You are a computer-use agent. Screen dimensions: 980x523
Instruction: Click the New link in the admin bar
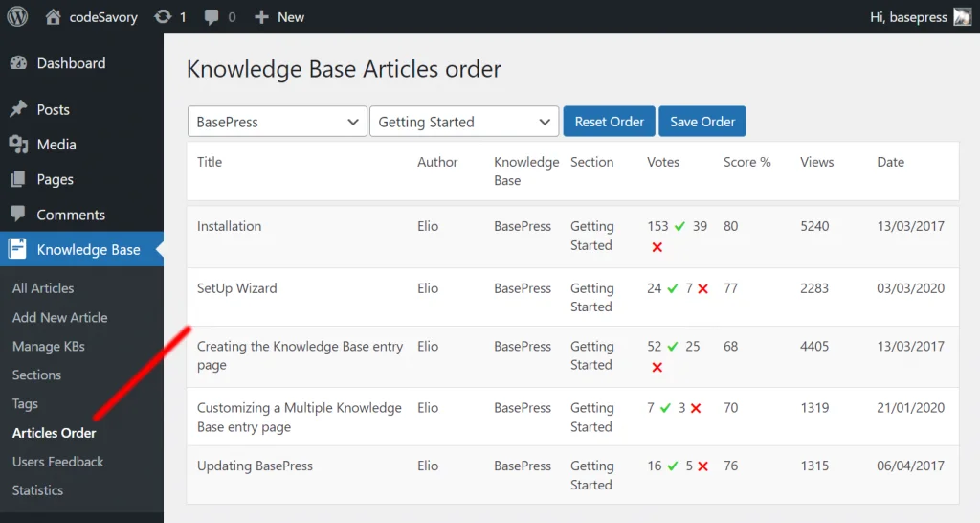[x=291, y=17]
